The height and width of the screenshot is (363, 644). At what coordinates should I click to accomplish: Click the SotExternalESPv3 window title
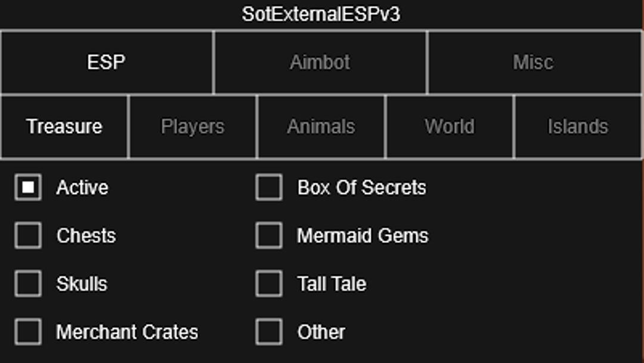[321, 14]
